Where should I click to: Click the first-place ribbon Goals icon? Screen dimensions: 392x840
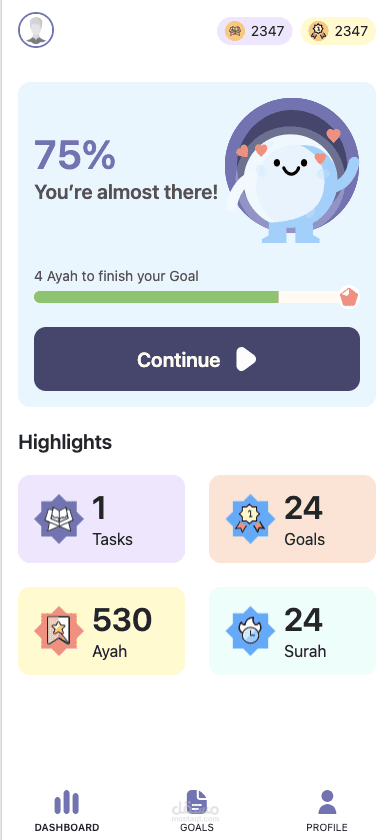coord(251,519)
